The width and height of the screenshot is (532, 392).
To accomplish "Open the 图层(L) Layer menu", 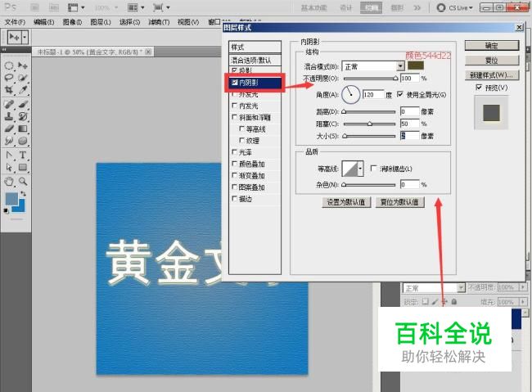I will [101, 22].
